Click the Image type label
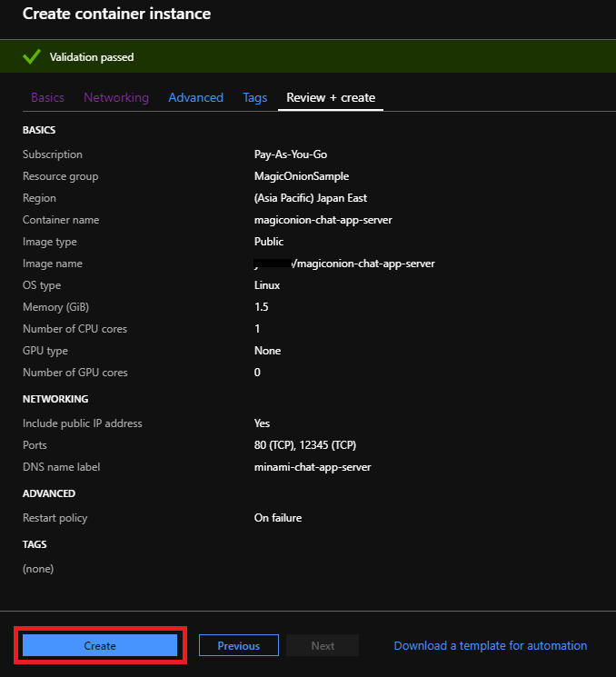 [x=50, y=242]
